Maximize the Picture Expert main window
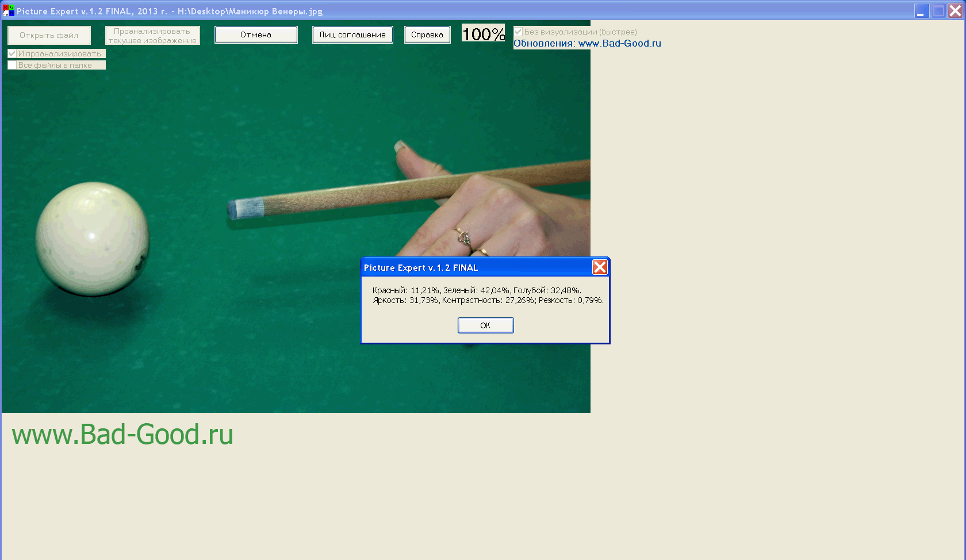 938,10
